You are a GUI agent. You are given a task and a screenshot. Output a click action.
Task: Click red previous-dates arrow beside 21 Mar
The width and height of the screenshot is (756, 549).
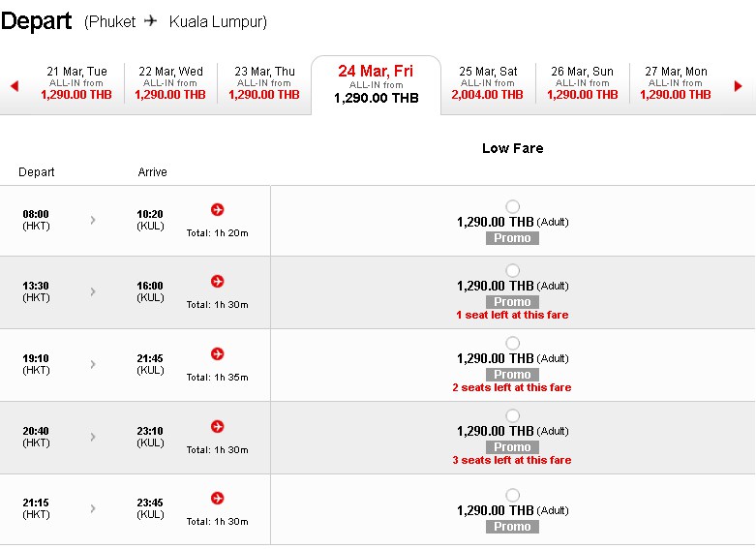click(15, 86)
